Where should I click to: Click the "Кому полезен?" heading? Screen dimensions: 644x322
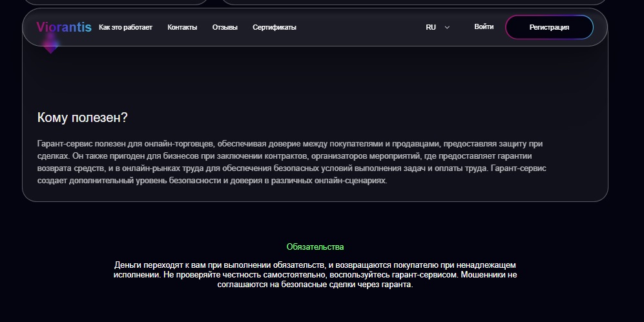click(83, 117)
